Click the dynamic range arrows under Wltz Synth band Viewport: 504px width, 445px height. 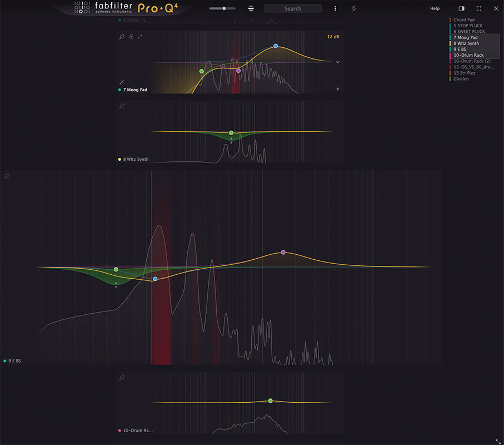coord(231,140)
